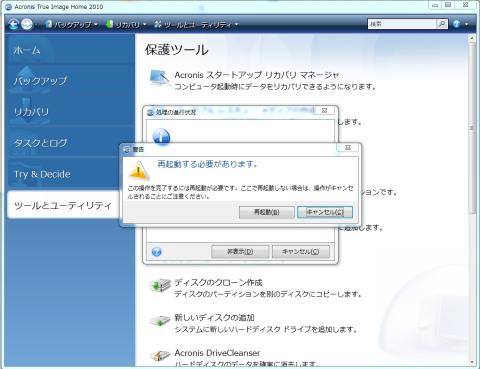This screenshot has width=480, height=369.
Task: Click the help question mark icon in toolbar
Action: (457, 24)
